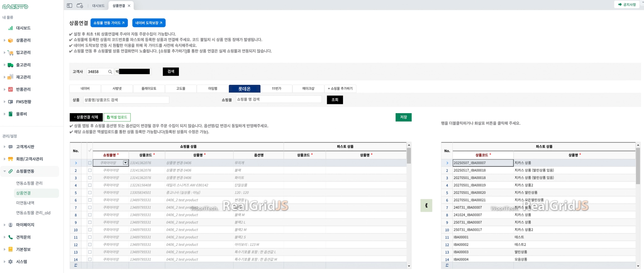Click the 회원/고객사관리 icon
Viewport: 644px width, 273px height.
coord(10,159)
